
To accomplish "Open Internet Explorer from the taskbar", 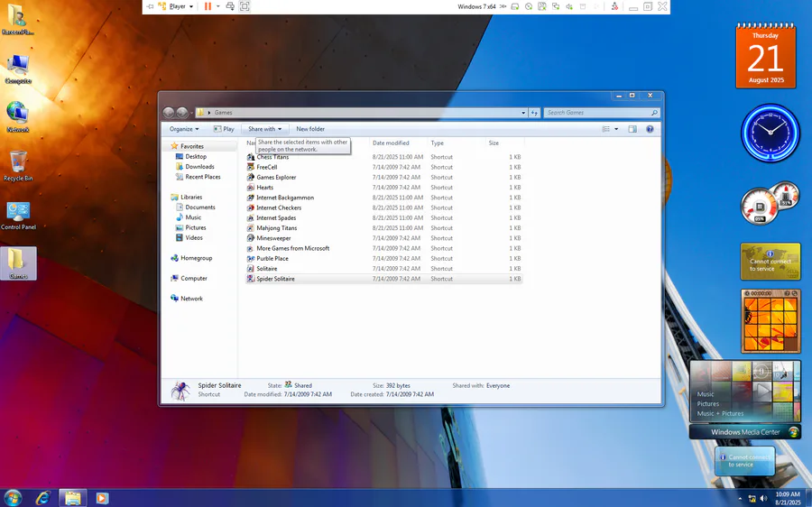I will pyautogui.click(x=43, y=498).
